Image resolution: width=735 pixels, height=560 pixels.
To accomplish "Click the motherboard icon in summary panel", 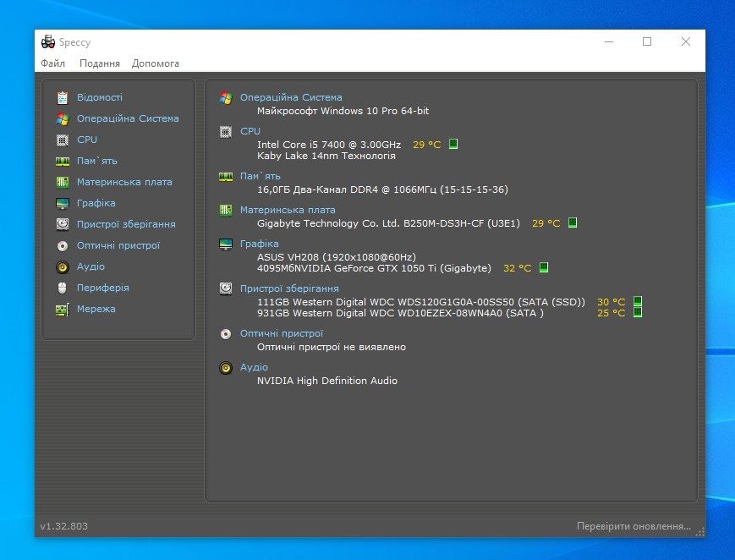I will (x=226, y=210).
